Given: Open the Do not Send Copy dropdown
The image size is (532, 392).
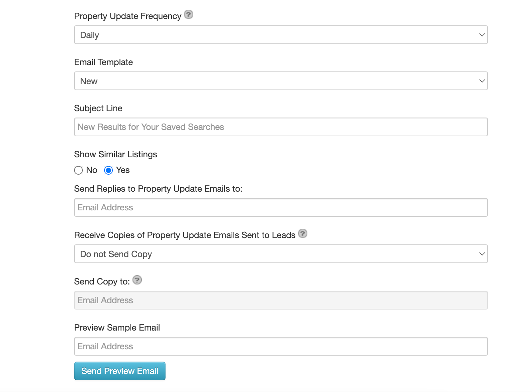Looking at the screenshot, I should tap(281, 254).
